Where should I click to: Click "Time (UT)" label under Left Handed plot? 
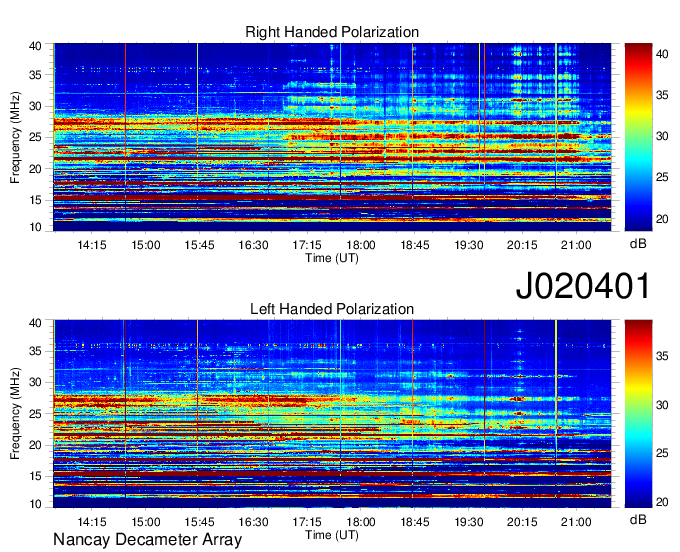pos(332,535)
